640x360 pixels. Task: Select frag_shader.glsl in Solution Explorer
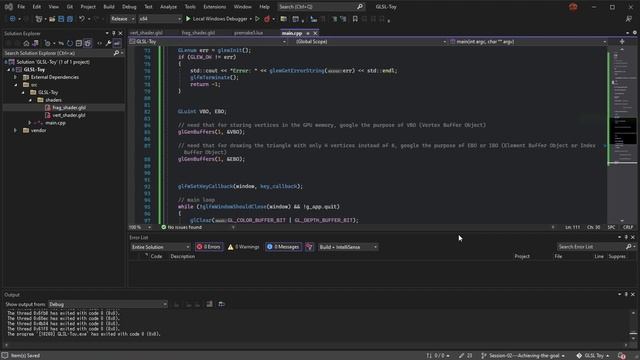[69, 108]
